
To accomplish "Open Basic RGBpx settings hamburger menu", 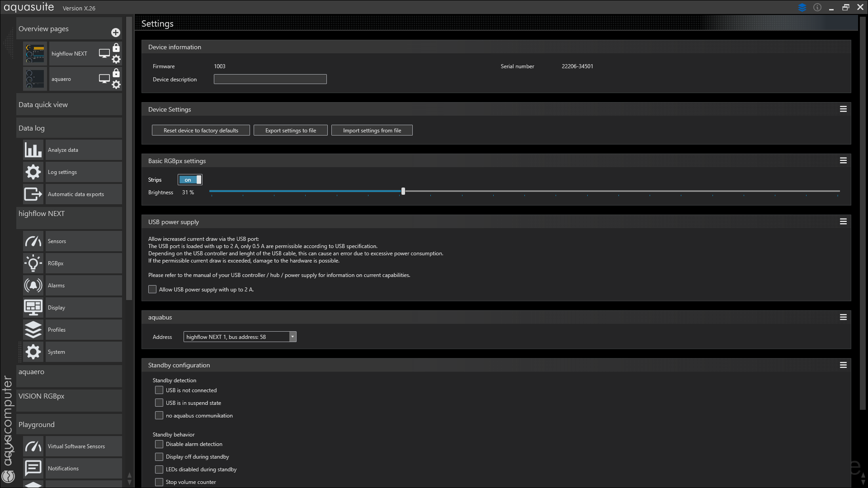I will pos(843,161).
